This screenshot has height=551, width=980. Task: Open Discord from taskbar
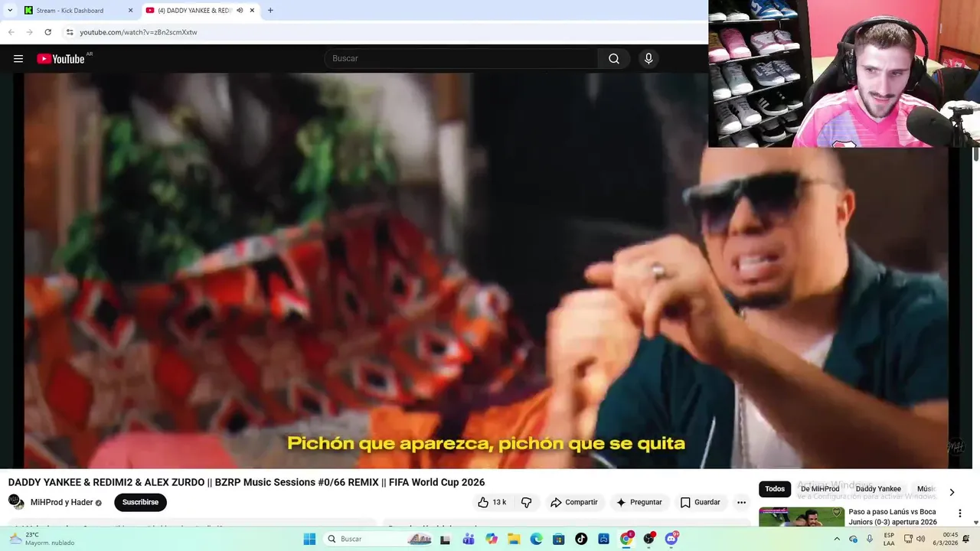(x=671, y=539)
